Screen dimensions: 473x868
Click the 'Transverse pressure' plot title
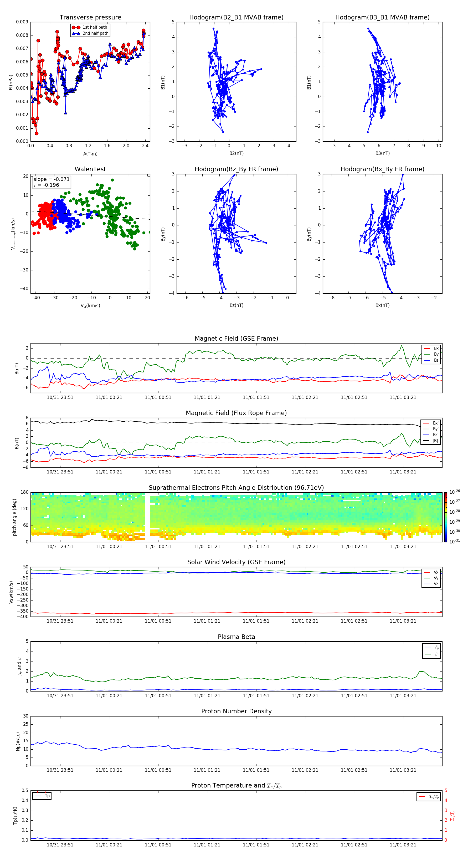tap(90, 18)
